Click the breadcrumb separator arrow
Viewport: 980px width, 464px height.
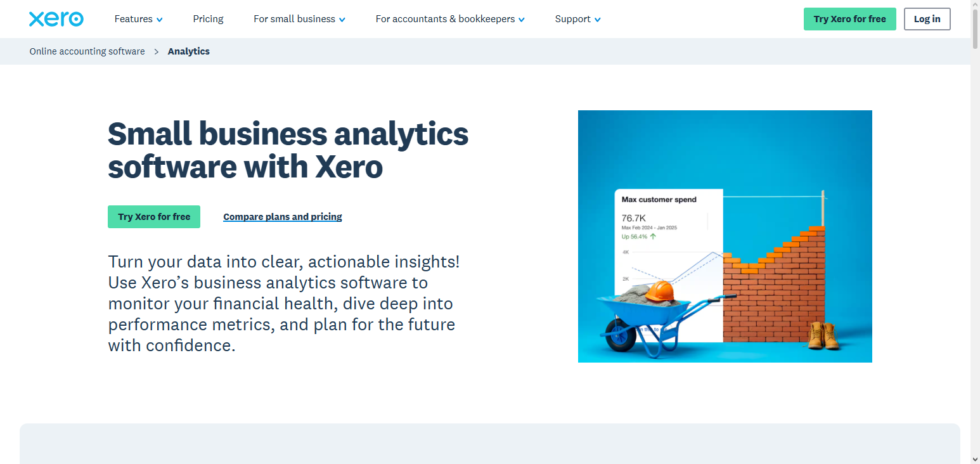click(155, 51)
